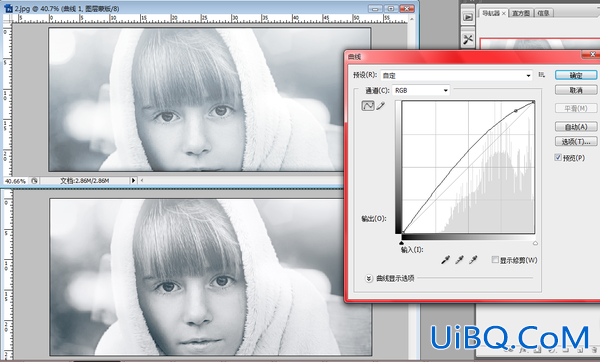Viewport: 600px width, 362px height.
Task: Open the status bar document info arrow
Action: click(x=133, y=180)
